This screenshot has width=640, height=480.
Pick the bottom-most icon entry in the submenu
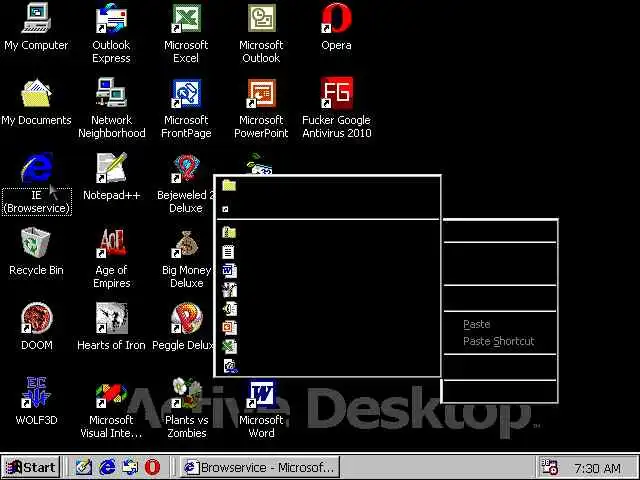point(327,366)
